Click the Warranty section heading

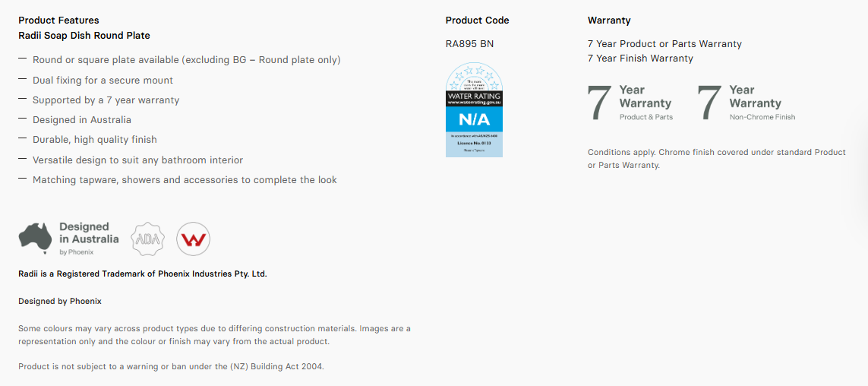coord(609,21)
